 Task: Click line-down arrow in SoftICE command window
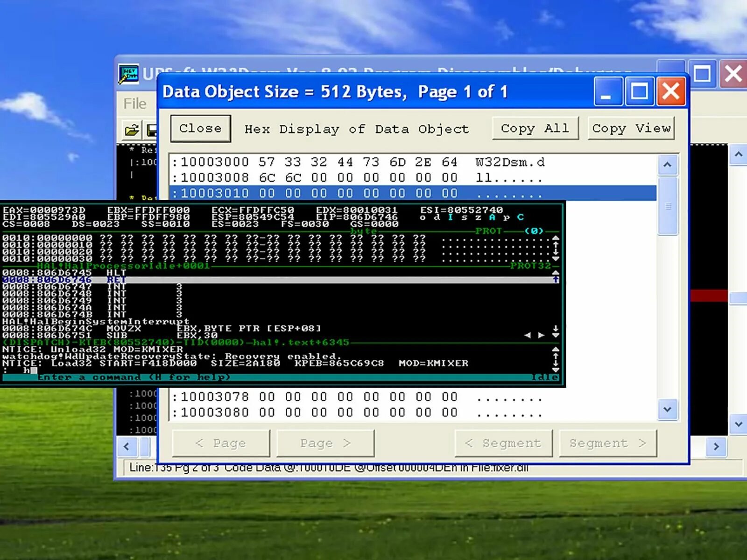pos(556,363)
